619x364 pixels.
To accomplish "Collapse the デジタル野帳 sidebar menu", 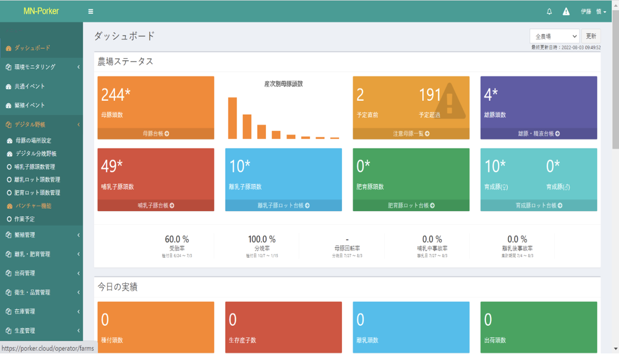I will [x=42, y=124].
